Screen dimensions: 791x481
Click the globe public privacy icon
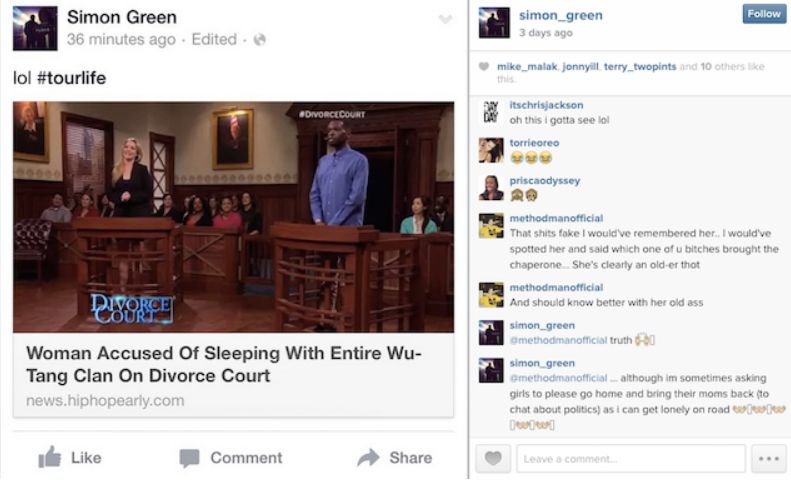click(x=259, y=39)
